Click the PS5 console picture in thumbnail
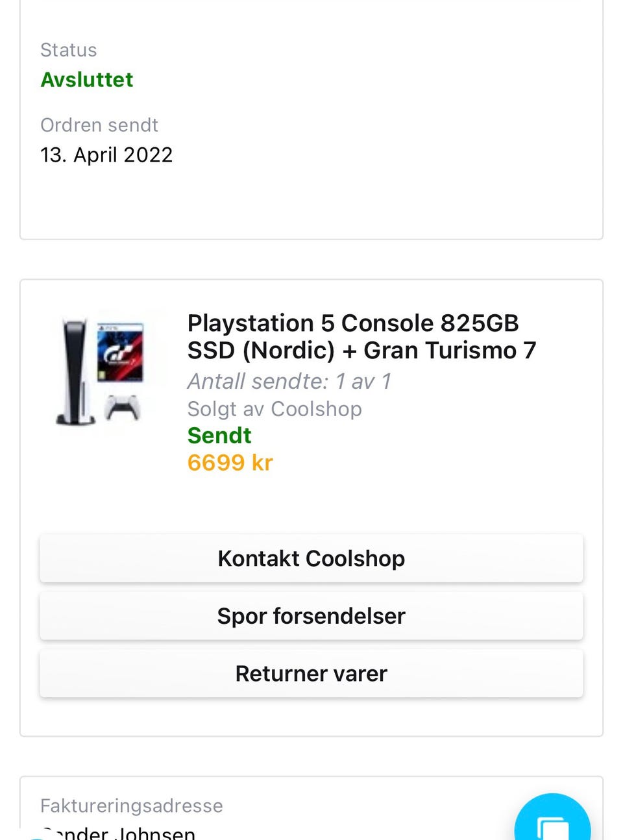The height and width of the screenshot is (840, 623). tap(75, 372)
